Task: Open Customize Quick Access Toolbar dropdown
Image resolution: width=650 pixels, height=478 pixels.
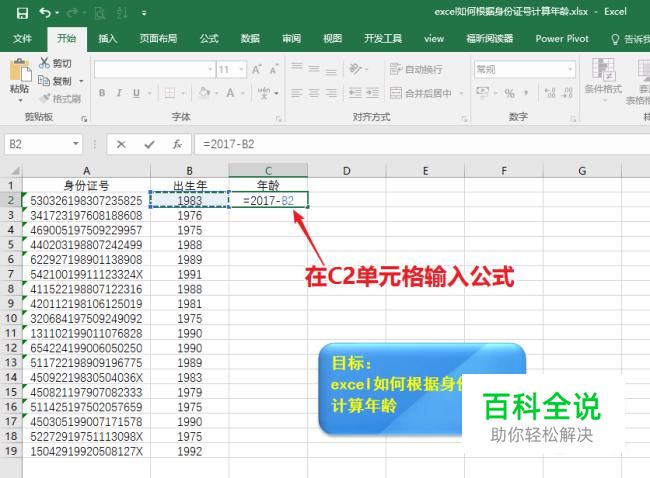Action: pyautogui.click(x=144, y=13)
